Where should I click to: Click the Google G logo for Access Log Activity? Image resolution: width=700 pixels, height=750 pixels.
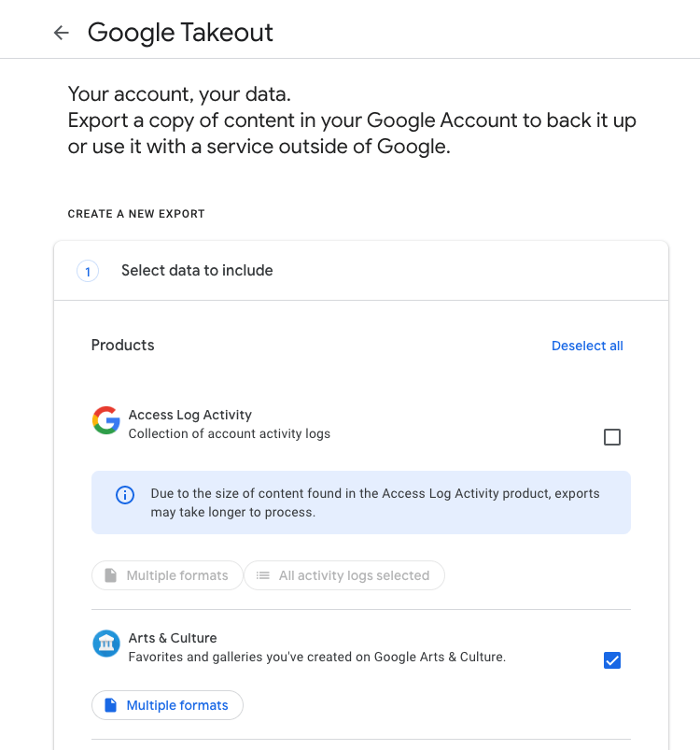pyautogui.click(x=106, y=420)
